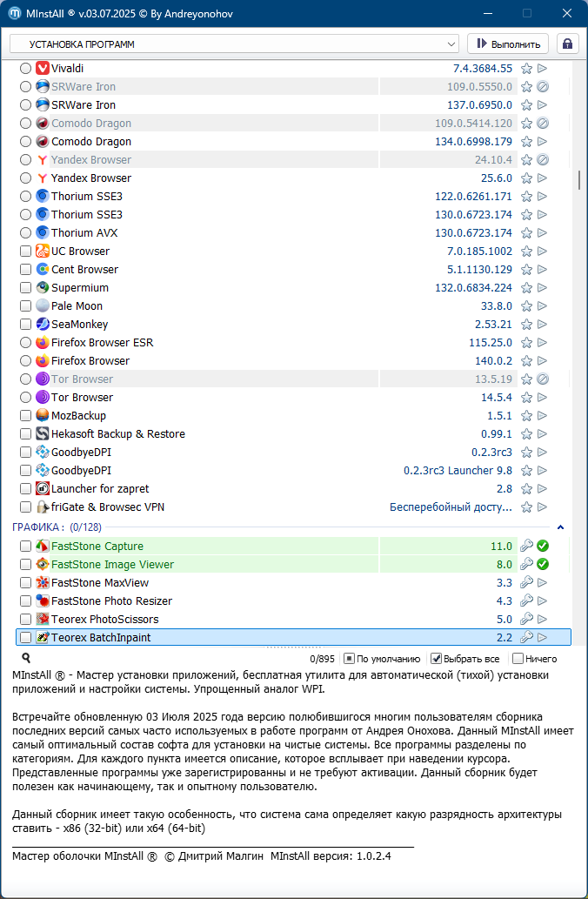Viewport: 588px width, 899px height.
Task: Click the play arrow for Teorex BatchInpaint
Action: pyautogui.click(x=542, y=638)
